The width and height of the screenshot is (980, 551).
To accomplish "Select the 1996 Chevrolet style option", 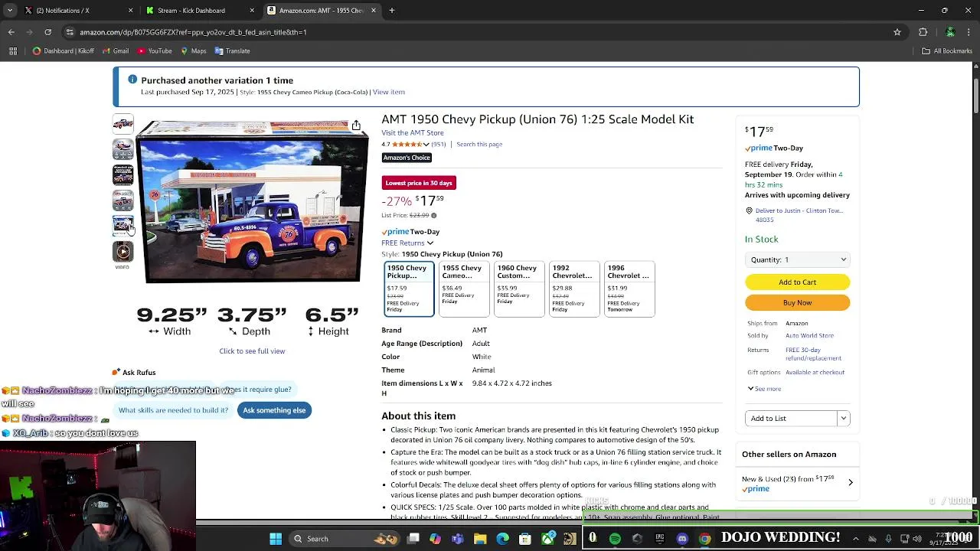I will (x=629, y=289).
